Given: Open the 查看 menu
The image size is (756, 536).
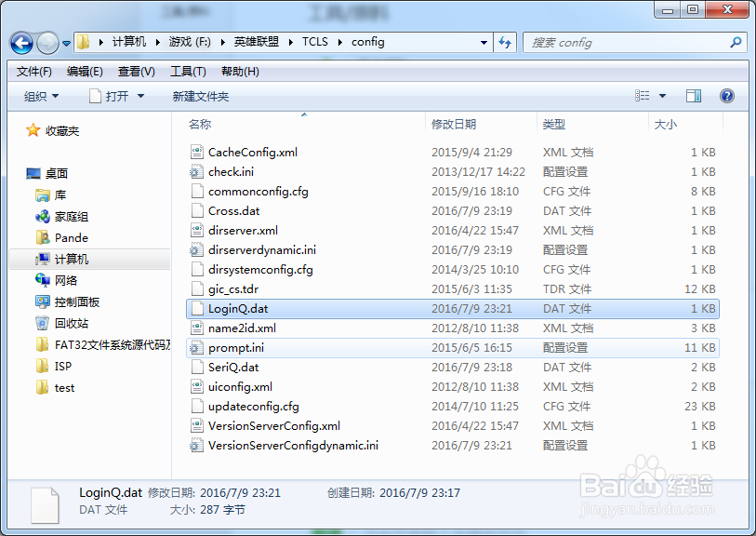Looking at the screenshot, I should point(134,71).
